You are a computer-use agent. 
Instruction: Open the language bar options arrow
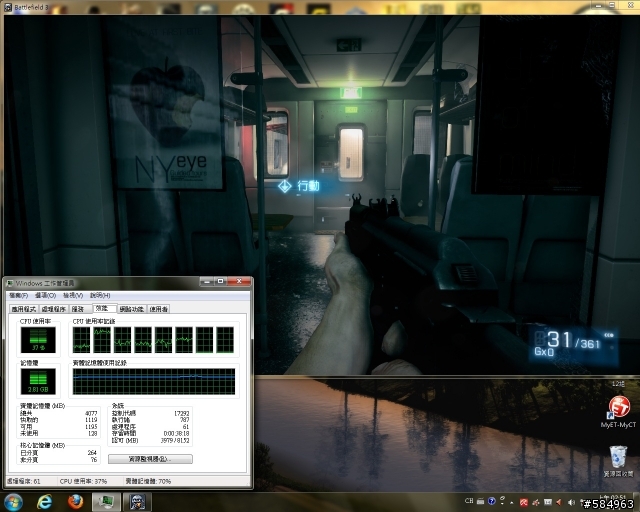tap(502, 501)
